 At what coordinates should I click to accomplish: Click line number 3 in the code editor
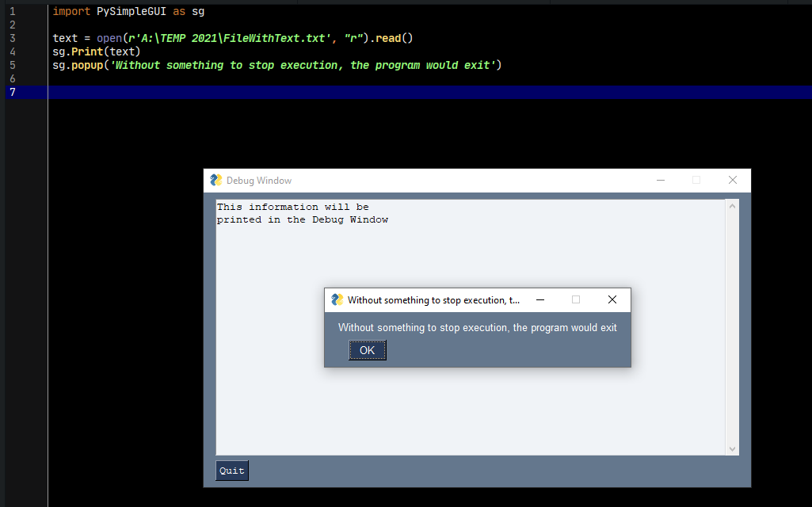click(x=12, y=37)
